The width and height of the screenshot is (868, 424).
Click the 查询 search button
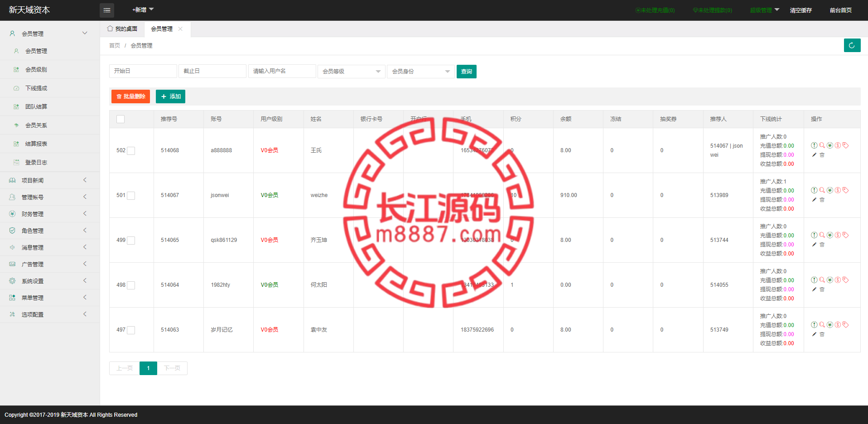pyautogui.click(x=466, y=72)
